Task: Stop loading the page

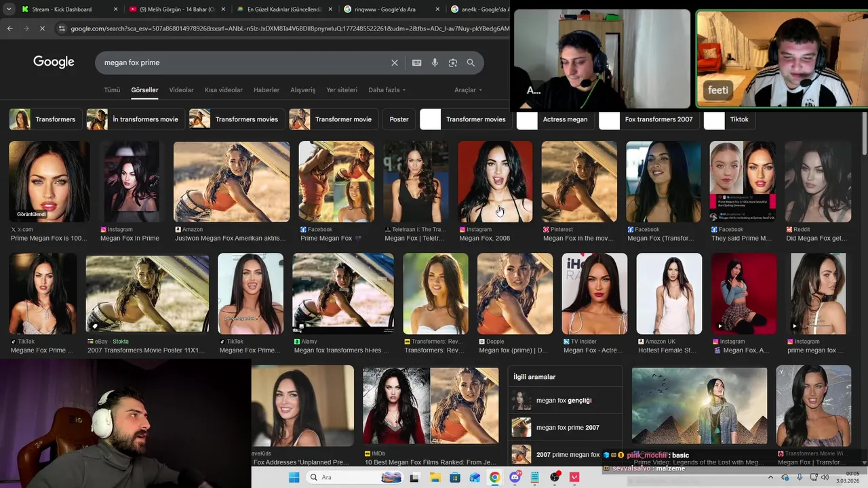Action: click(x=42, y=28)
